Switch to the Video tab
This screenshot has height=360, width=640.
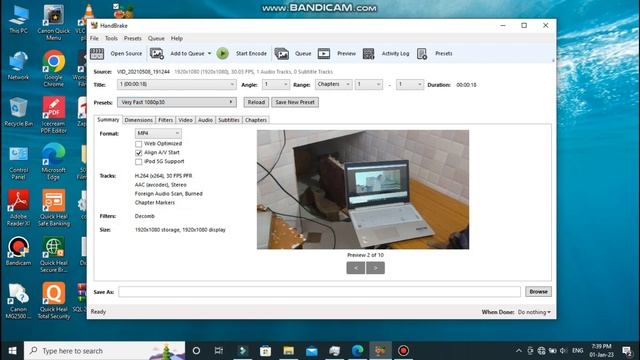(x=185, y=120)
